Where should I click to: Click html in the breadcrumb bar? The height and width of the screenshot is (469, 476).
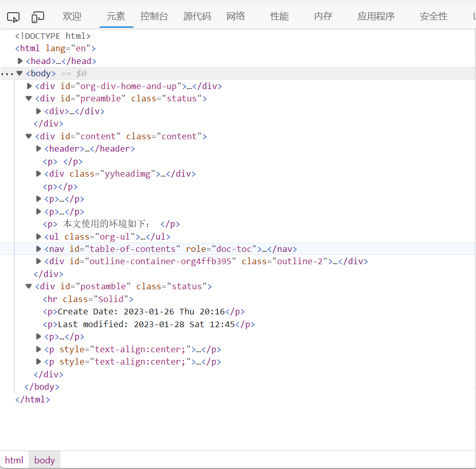14,460
